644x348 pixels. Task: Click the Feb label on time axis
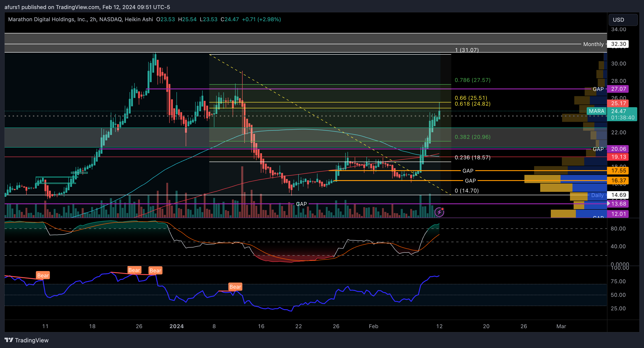[x=373, y=326]
